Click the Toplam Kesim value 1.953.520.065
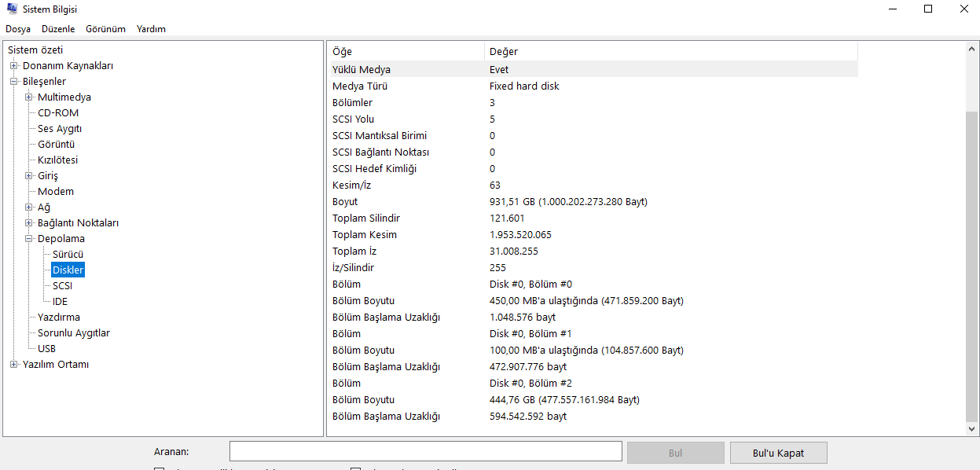The height and width of the screenshot is (470, 980). click(x=520, y=235)
